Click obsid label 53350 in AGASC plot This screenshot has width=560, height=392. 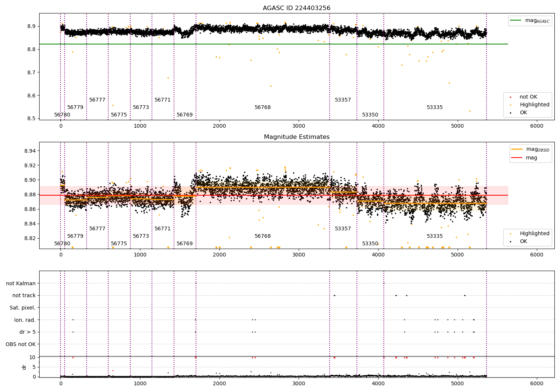pyautogui.click(x=370, y=115)
